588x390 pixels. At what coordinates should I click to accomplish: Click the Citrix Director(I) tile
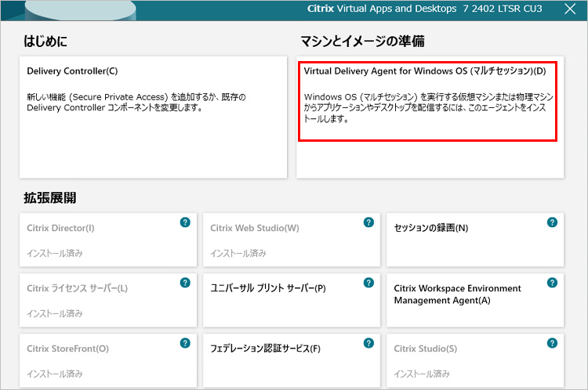point(107,240)
